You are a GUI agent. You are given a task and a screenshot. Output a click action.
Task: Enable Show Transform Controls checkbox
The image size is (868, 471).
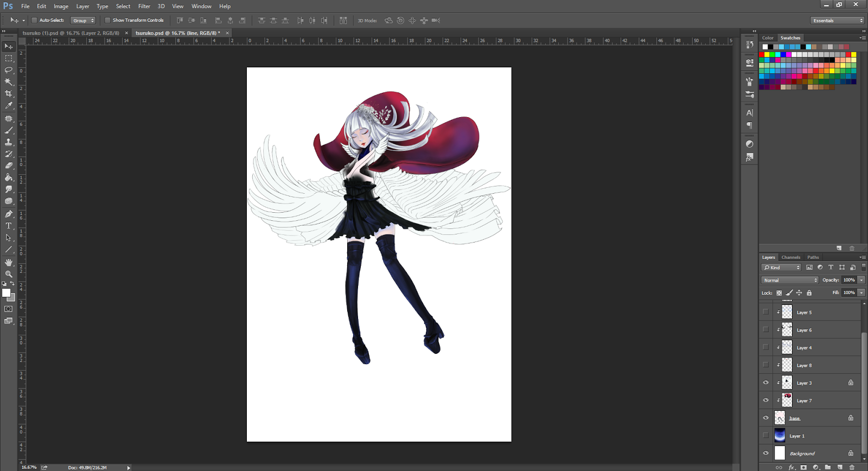point(107,21)
